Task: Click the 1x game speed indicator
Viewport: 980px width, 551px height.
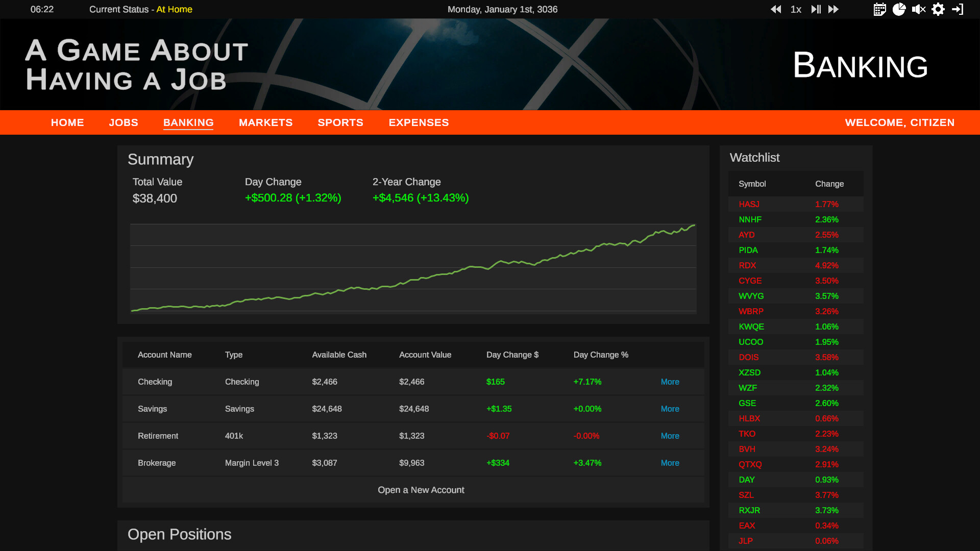Action: [x=796, y=9]
